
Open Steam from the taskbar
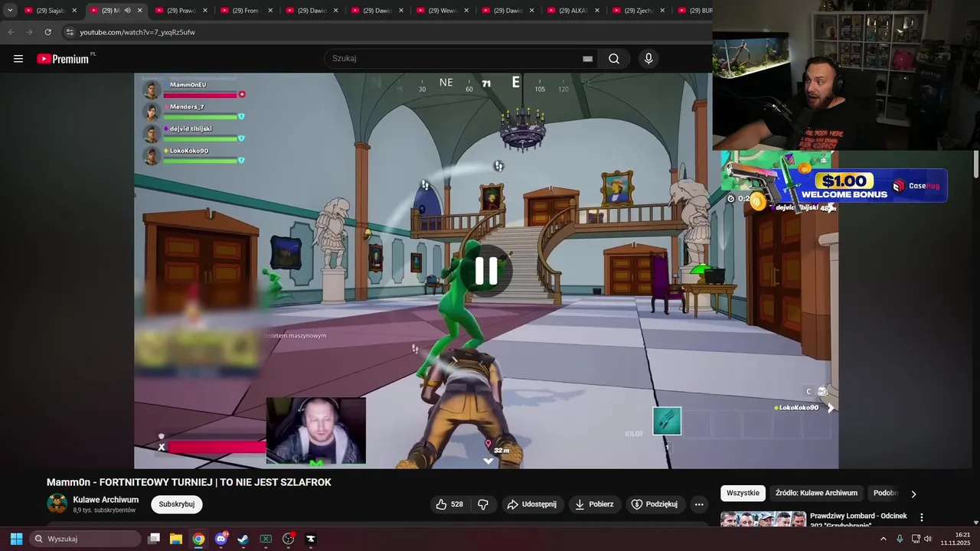(x=243, y=539)
